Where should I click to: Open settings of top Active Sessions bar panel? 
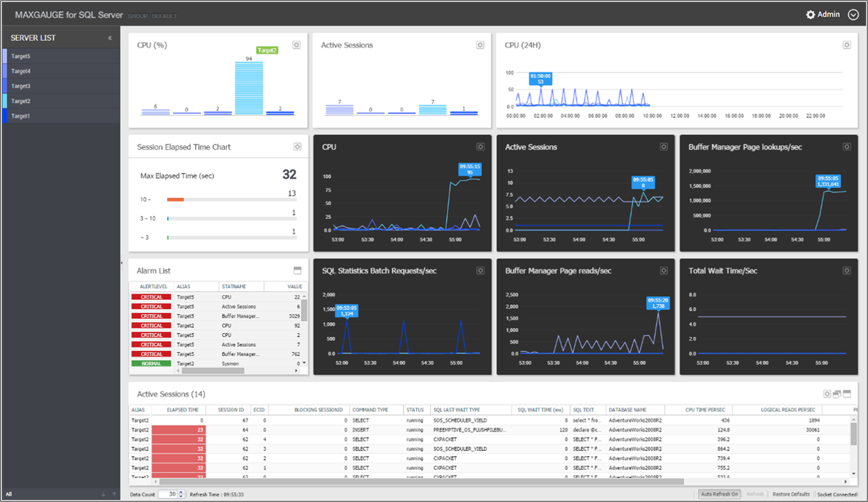pyautogui.click(x=480, y=45)
